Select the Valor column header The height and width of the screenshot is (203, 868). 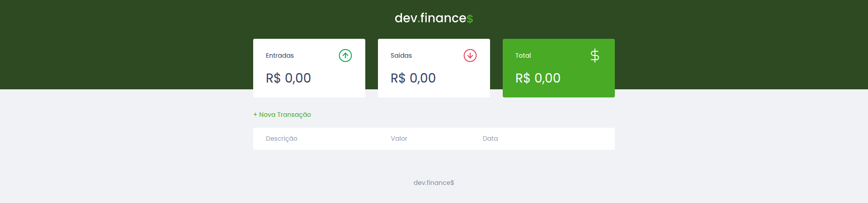[399, 138]
